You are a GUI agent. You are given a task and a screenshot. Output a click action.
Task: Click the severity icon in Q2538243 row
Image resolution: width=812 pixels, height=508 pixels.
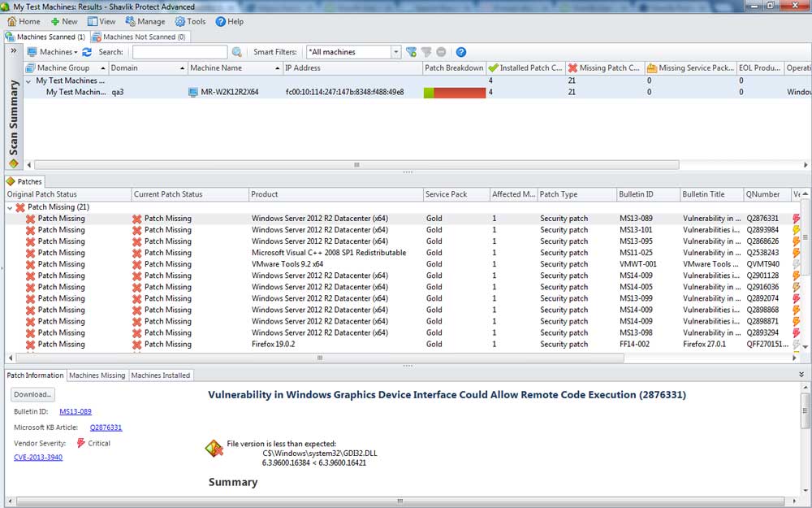[797, 253]
